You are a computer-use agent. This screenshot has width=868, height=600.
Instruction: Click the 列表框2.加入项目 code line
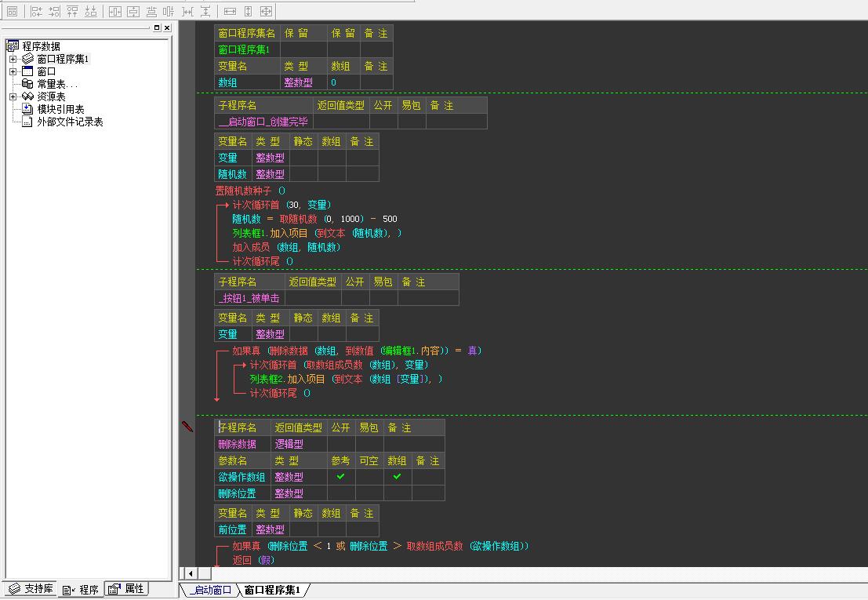[x=346, y=379]
